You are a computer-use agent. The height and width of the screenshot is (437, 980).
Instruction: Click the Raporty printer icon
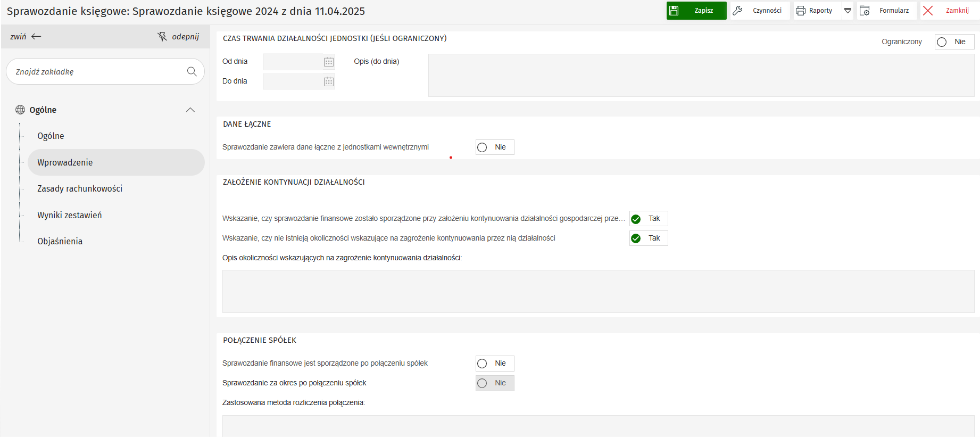(801, 11)
